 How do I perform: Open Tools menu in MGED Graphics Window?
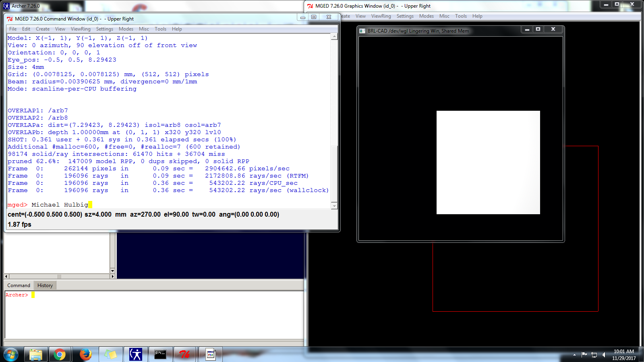coord(461,16)
